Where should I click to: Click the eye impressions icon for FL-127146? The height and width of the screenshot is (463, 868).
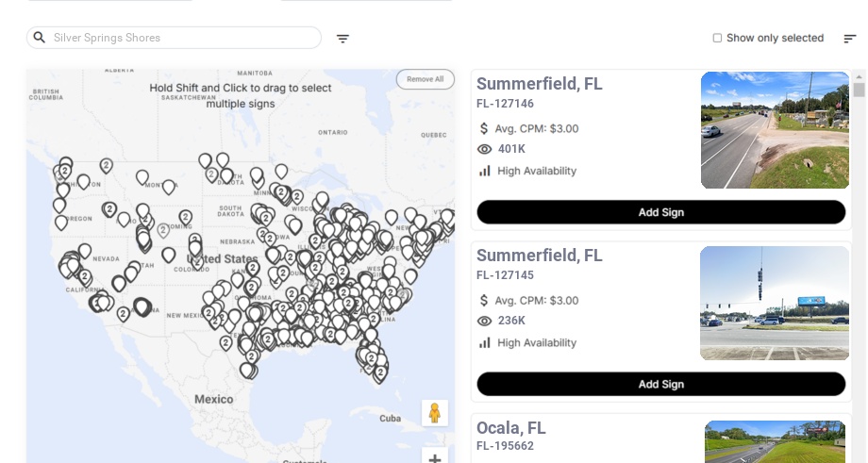(x=485, y=149)
